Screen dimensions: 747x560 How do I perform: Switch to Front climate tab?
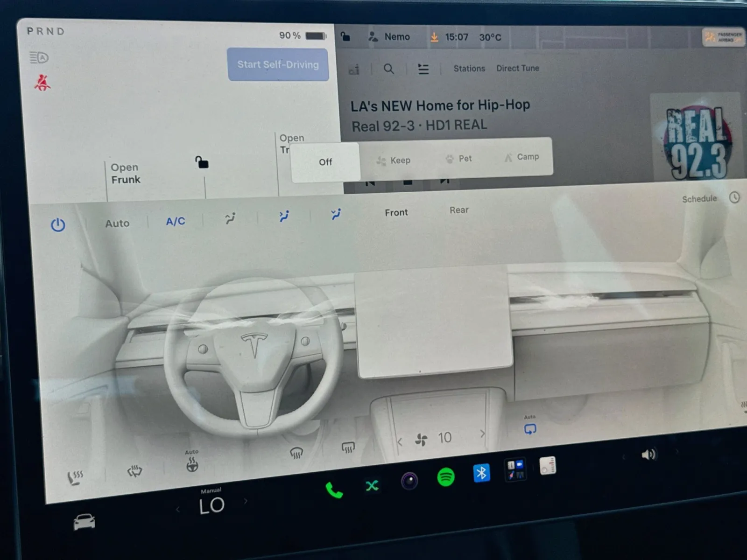396,212
